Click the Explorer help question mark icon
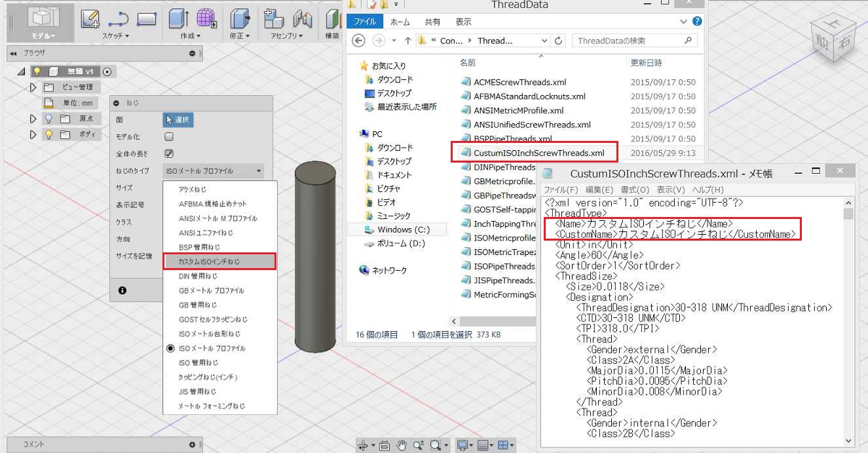The image size is (868, 453). (697, 21)
